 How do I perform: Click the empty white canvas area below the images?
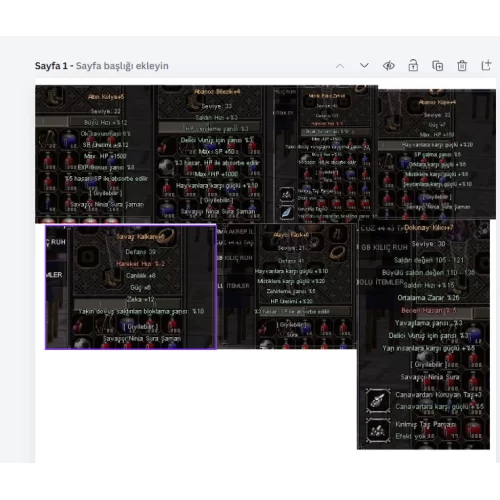point(193,407)
